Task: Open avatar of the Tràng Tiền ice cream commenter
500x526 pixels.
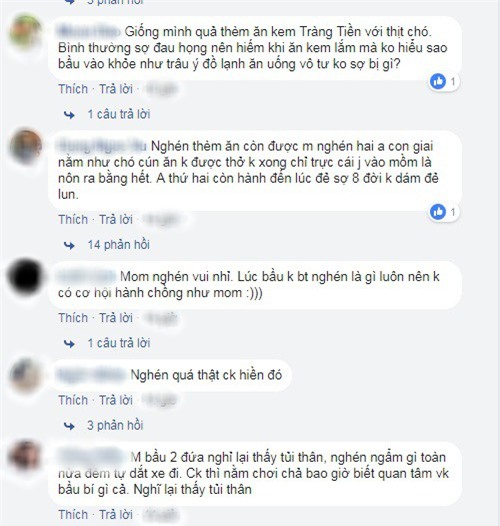Action: click(x=26, y=31)
